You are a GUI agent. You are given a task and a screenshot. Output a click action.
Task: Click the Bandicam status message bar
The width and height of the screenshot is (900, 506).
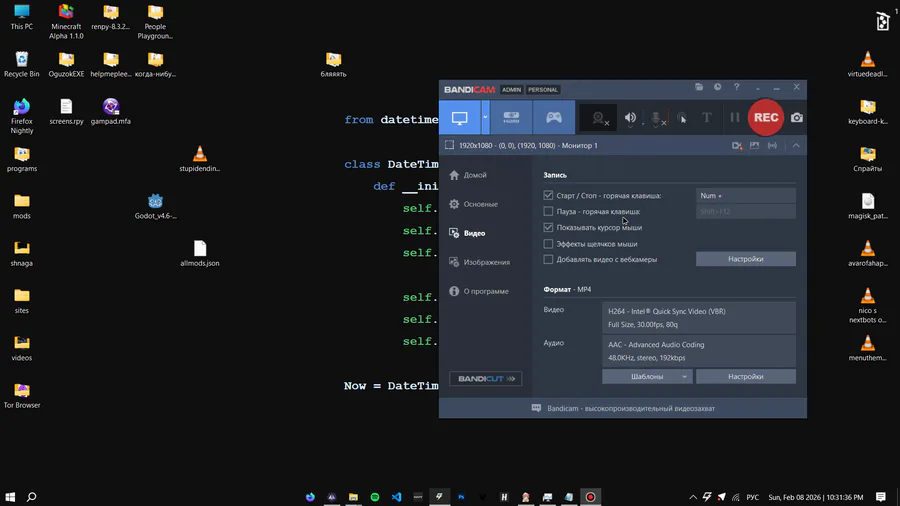click(623, 408)
